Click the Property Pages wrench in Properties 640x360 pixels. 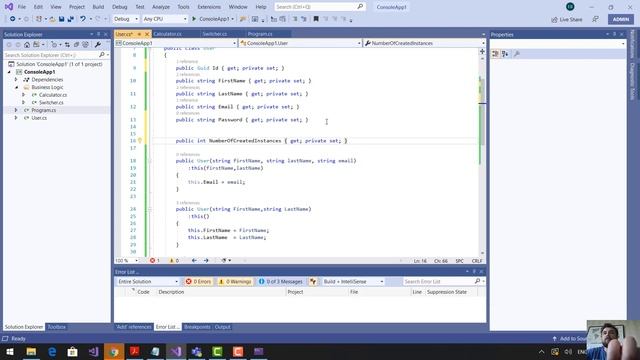(517, 54)
